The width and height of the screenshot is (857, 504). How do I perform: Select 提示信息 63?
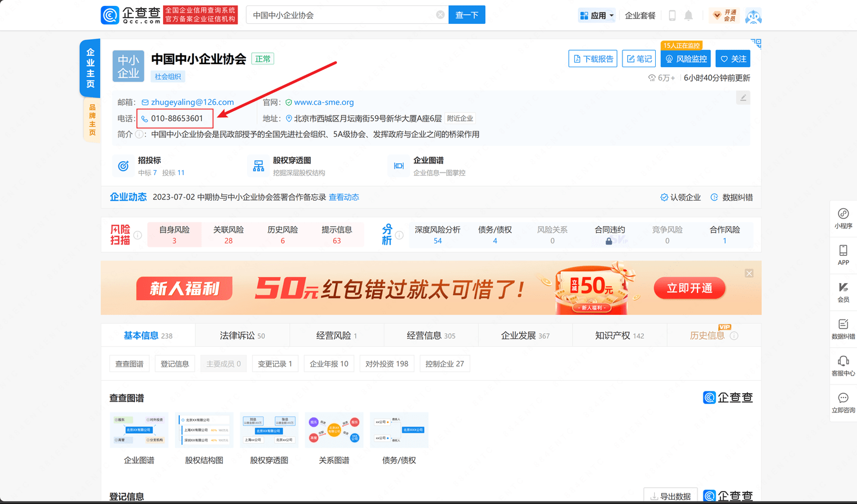(x=337, y=234)
